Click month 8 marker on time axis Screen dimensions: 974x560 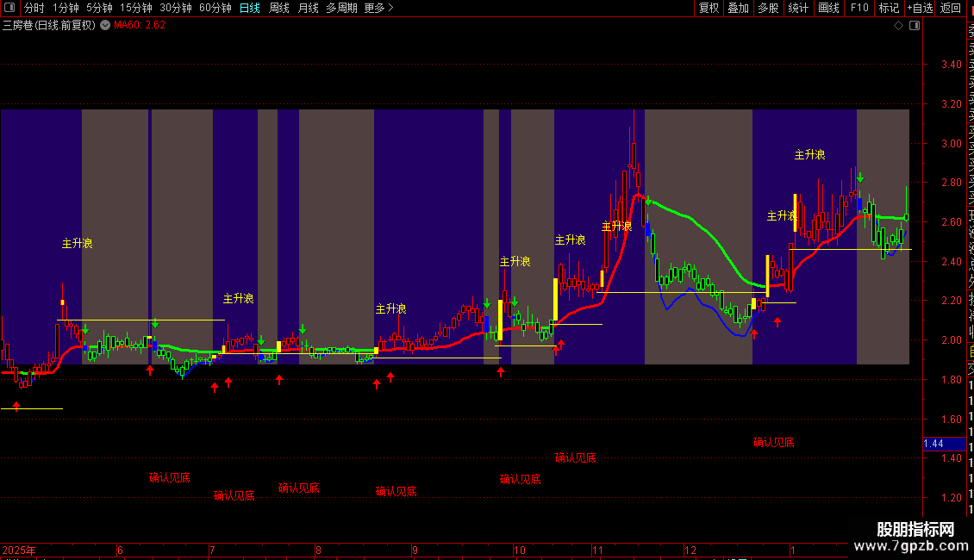coord(318,551)
